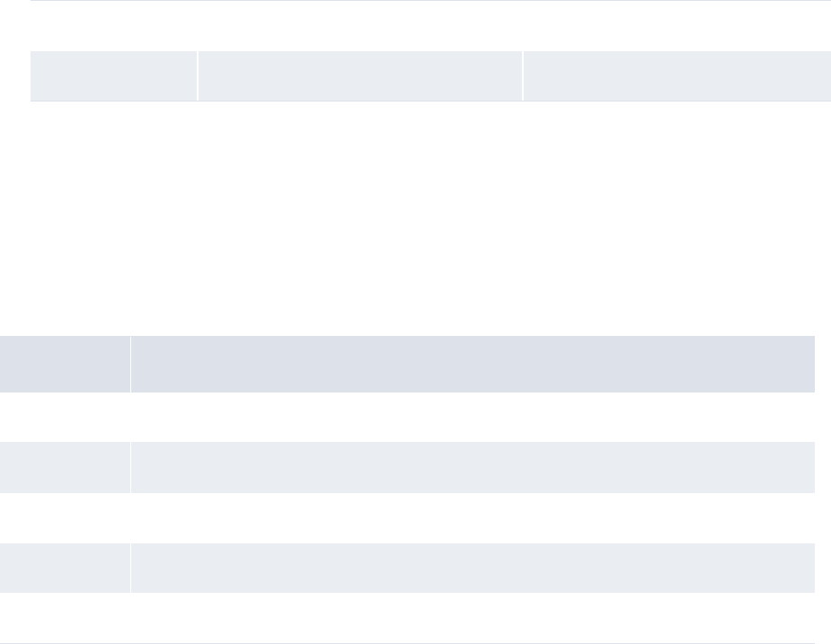Click column divider between top table's left cells
The width and height of the screenshot is (831, 644).
(197, 75)
